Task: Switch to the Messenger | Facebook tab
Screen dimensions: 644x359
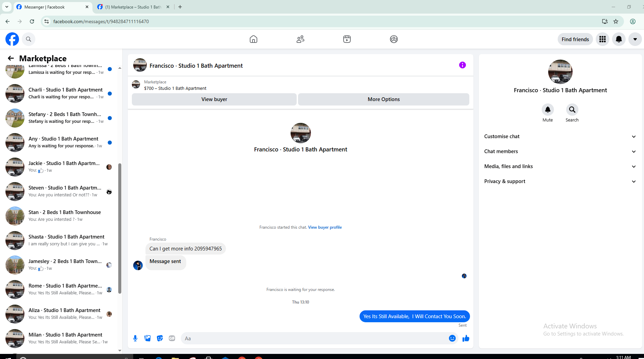Action: (53, 7)
